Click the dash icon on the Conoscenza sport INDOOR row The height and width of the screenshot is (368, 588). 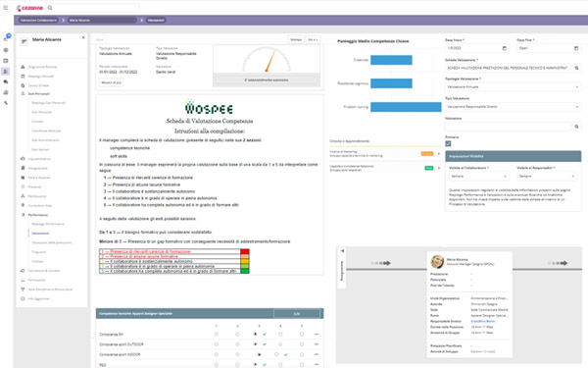pyautogui.click(x=317, y=354)
